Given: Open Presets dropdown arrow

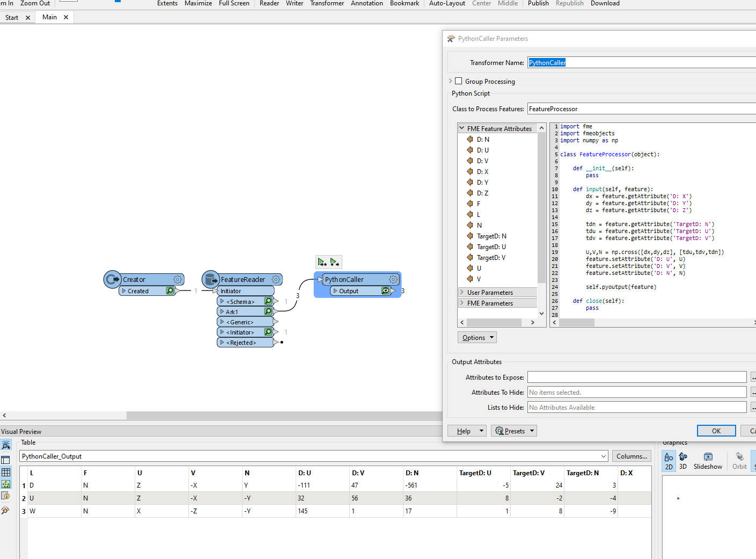Looking at the screenshot, I should (x=532, y=431).
